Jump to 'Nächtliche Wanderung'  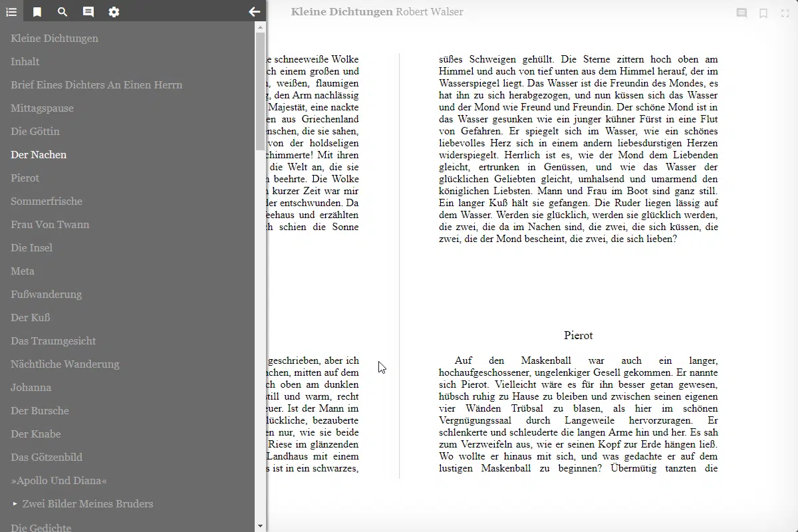point(65,364)
